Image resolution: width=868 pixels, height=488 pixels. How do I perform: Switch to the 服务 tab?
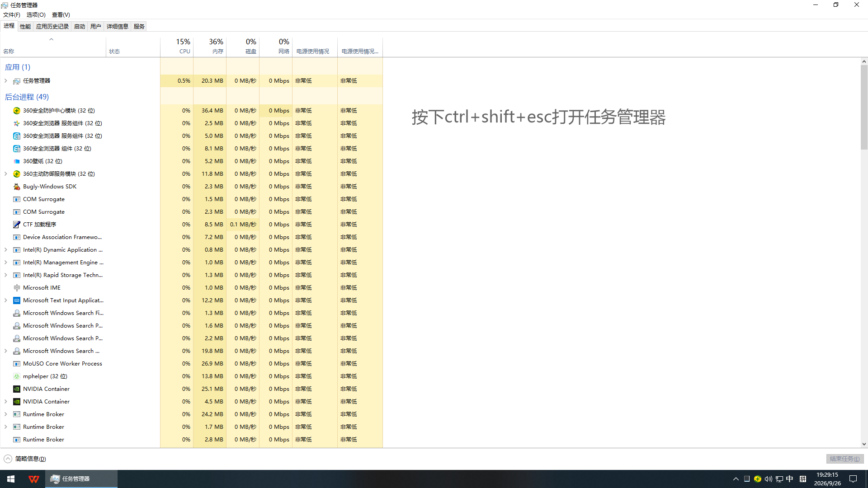tap(139, 27)
